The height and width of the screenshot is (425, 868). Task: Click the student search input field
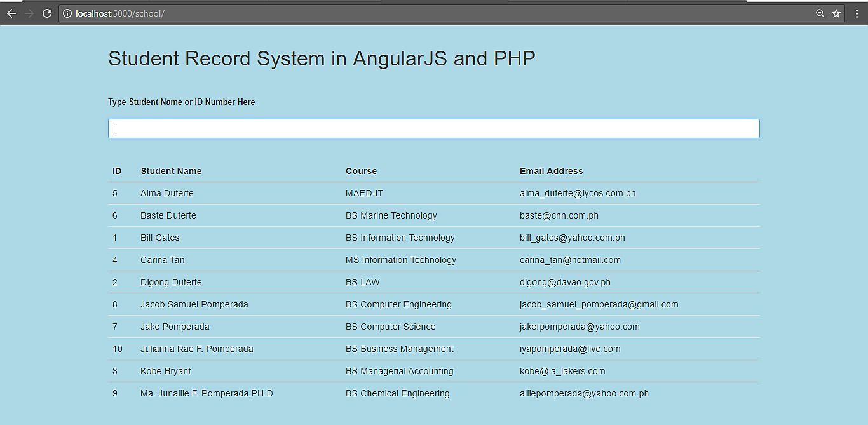tap(434, 128)
